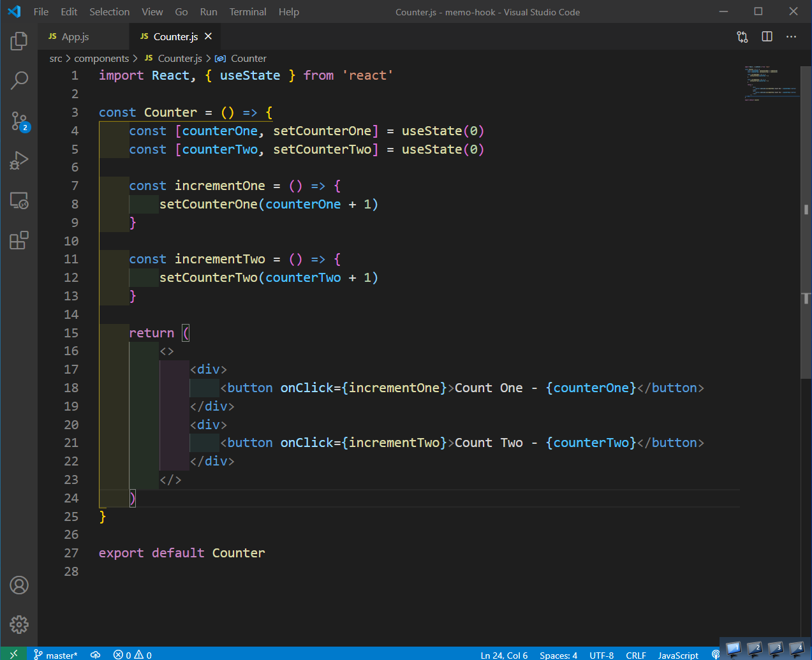This screenshot has width=812, height=660.
Task: Open the Run menu
Action: click(209, 11)
